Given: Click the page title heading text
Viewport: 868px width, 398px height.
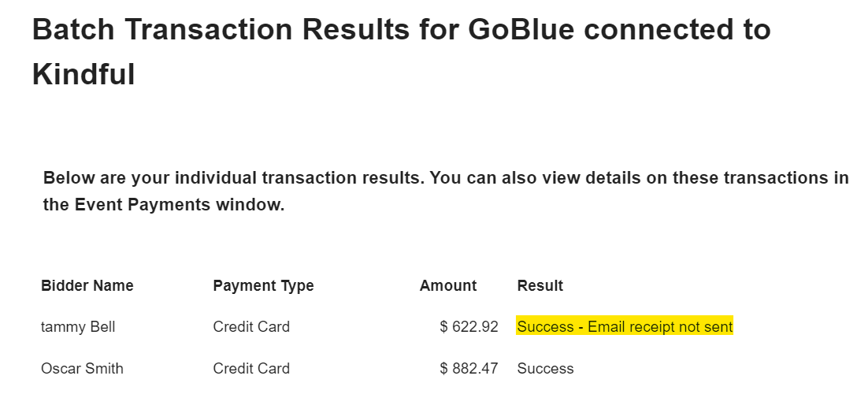Looking at the screenshot, I should (401, 30).
